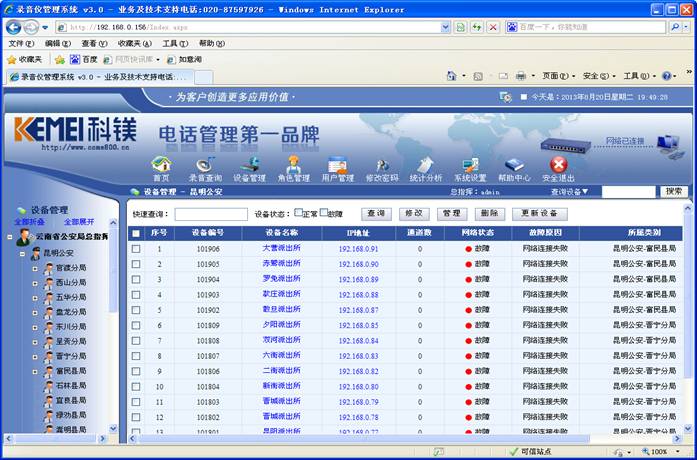
Task: Click the 全部展开 expand-all link
Action: (x=79, y=222)
